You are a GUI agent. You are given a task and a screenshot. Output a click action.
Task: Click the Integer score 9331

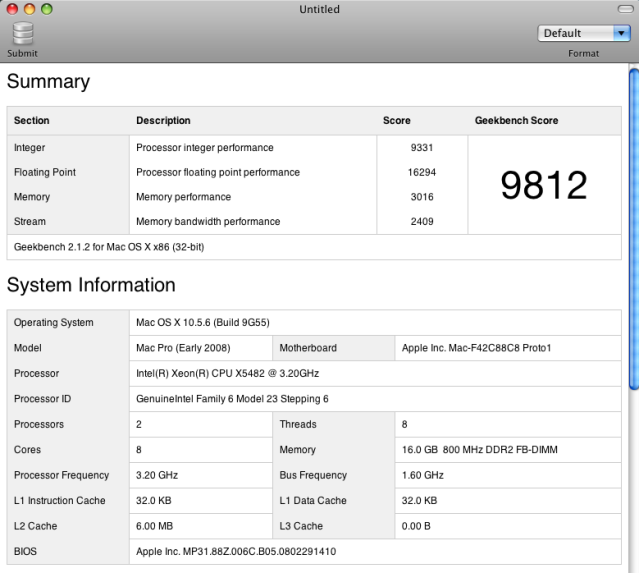click(422, 148)
